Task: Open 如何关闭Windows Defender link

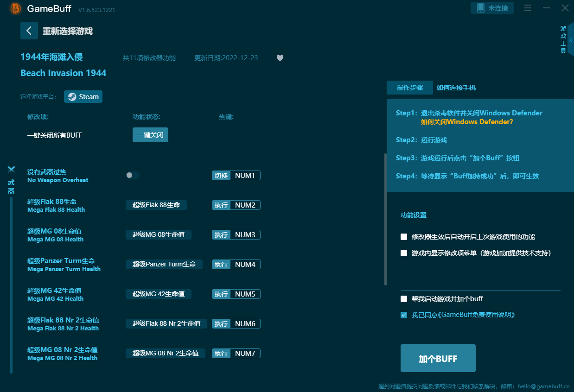Action: click(x=467, y=122)
